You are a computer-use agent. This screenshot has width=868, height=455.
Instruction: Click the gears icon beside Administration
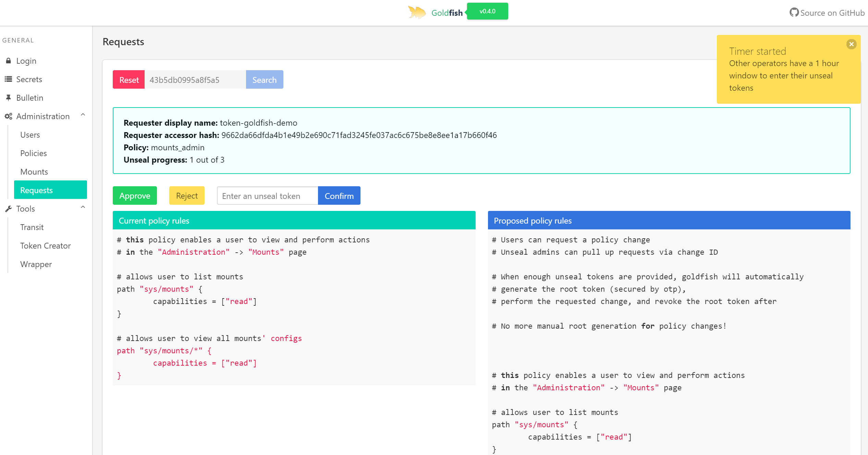(x=9, y=116)
